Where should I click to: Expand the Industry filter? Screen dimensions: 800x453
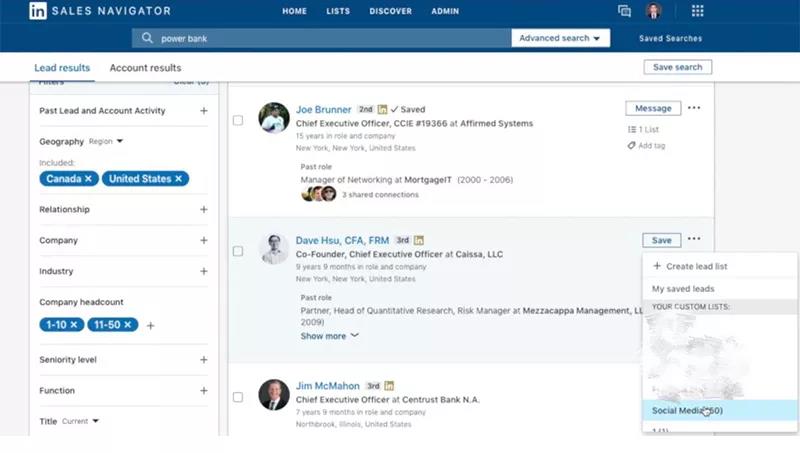pos(204,271)
